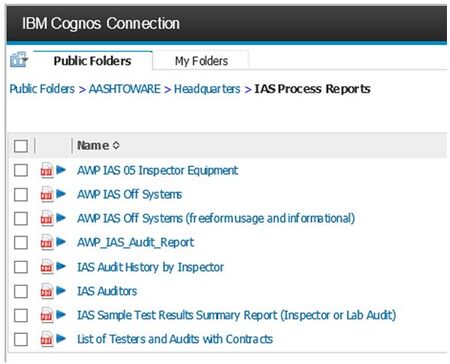
Task: Click PDF report icon next to IAS Auditors
Action: click(x=47, y=291)
